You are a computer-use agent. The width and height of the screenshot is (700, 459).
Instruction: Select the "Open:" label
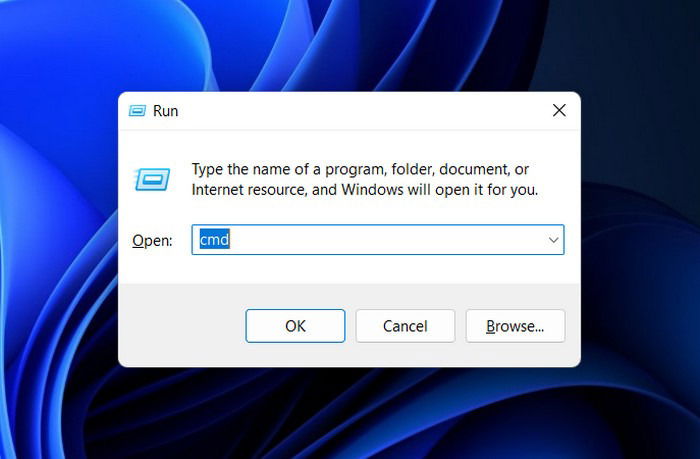pos(152,241)
